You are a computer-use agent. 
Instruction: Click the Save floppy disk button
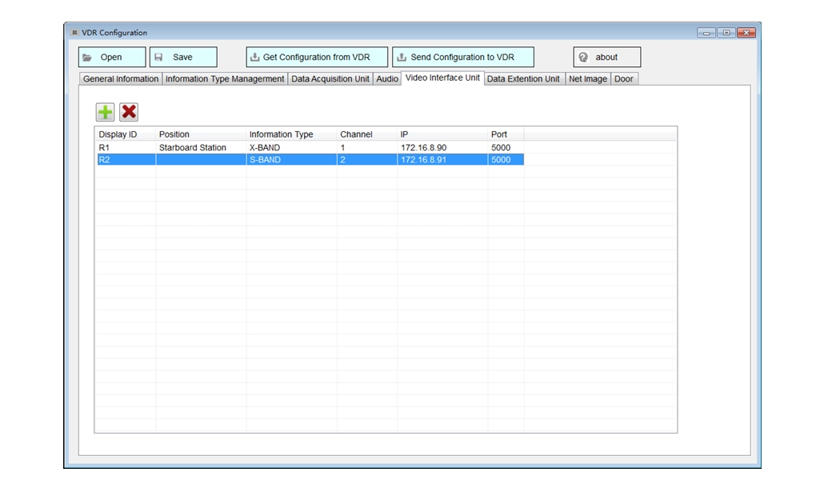click(x=183, y=58)
